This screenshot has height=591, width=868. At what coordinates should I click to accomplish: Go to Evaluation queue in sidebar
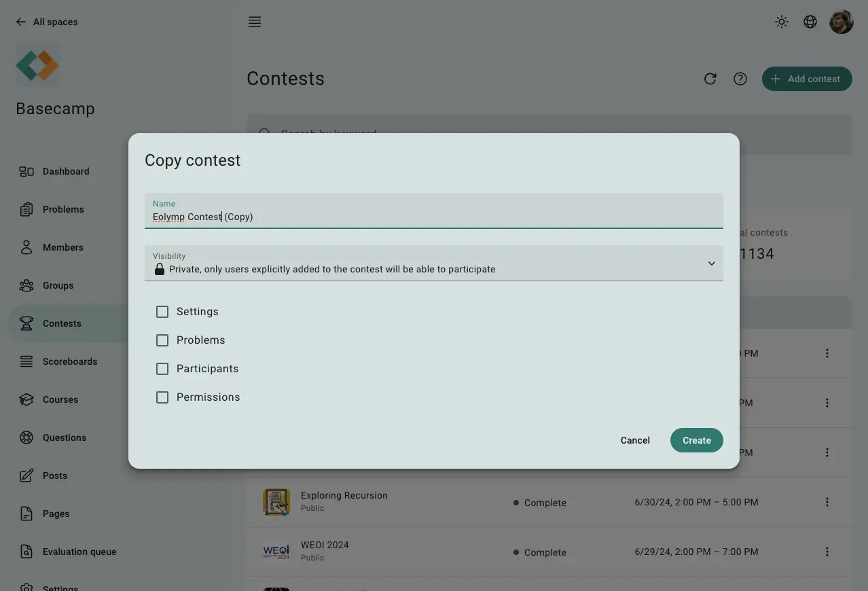tap(79, 552)
